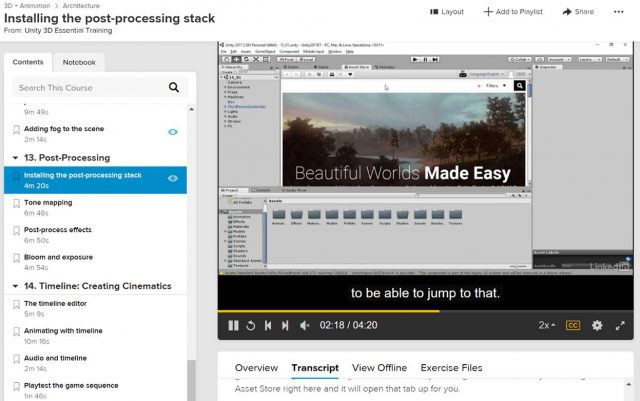Pause the video playback

coord(233,325)
